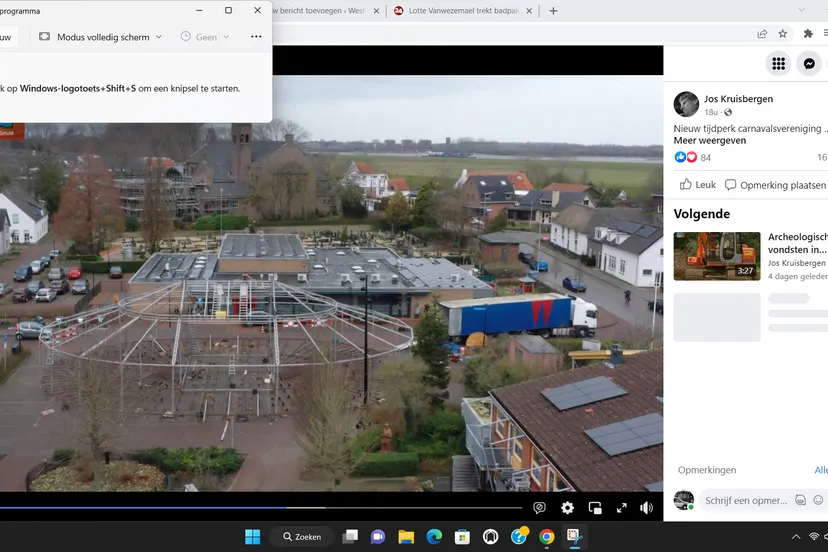
Task: Open the GIF or sticker picker in the comment box
Action: [801, 500]
